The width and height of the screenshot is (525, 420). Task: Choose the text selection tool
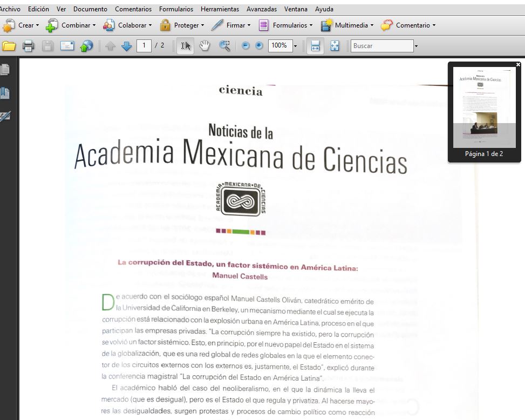tap(186, 45)
